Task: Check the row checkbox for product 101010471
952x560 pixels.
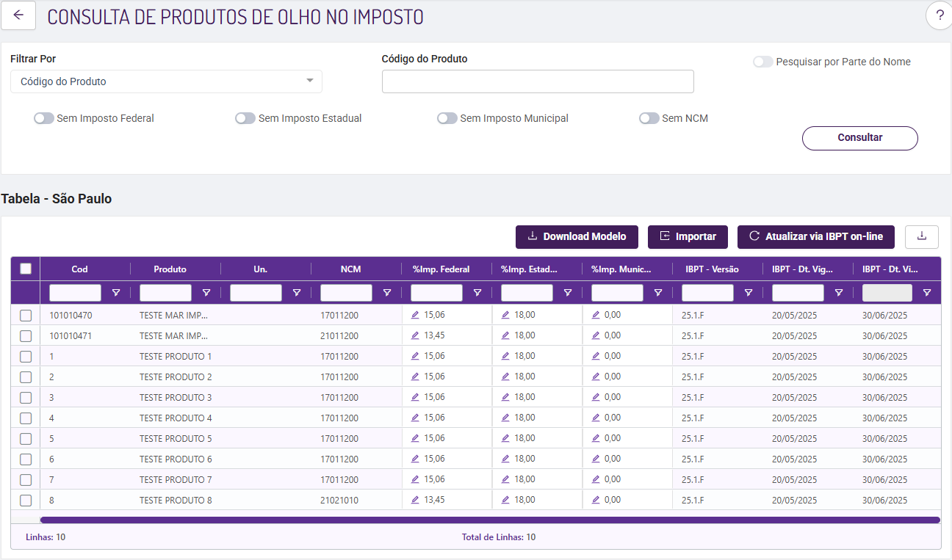Action: 26,335
